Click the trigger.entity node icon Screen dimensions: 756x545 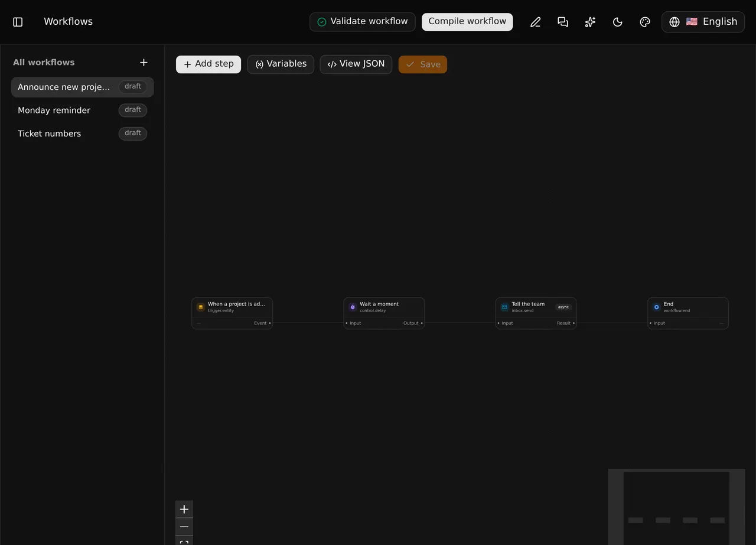pyautogui.click(x=201, y=307)
